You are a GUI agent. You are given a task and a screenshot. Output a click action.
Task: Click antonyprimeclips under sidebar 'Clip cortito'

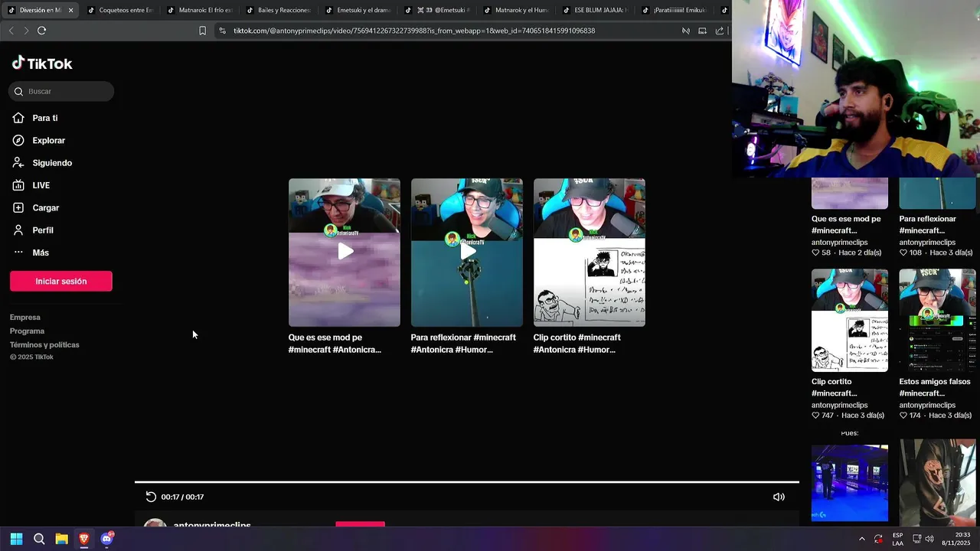point(840,405)
